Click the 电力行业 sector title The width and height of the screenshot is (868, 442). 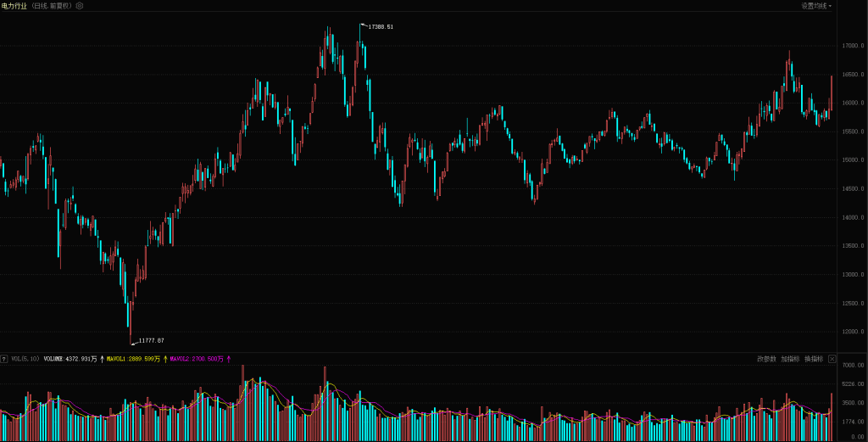coord(14,6)
